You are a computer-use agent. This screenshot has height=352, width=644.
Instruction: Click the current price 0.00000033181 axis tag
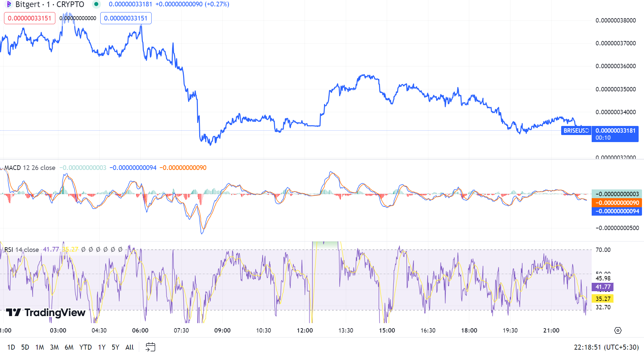coord(615,134)
